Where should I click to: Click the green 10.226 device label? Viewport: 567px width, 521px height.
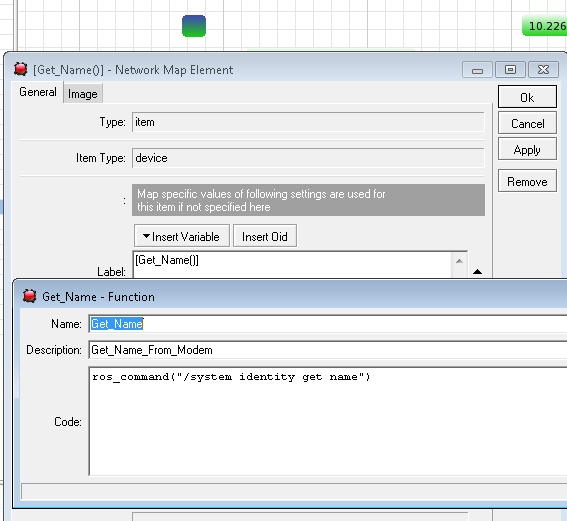545,26
